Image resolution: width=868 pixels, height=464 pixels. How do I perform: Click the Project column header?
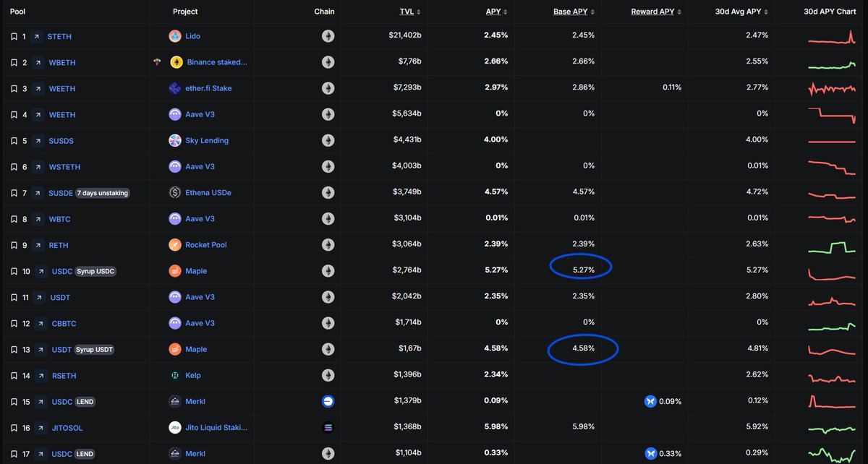pos(185,12)
